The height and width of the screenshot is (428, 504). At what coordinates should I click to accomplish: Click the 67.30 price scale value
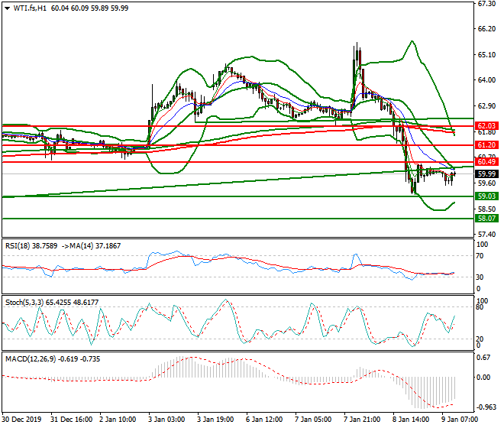[486, 4]
